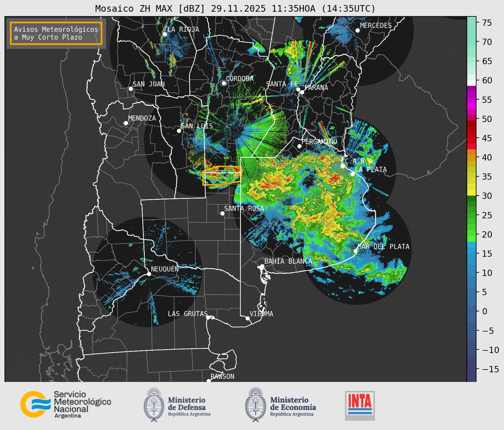Click the magenta 55 dBZ color band
Image resolution: width=504 pixels, height=430 pixels.
(x=471, y=100)
